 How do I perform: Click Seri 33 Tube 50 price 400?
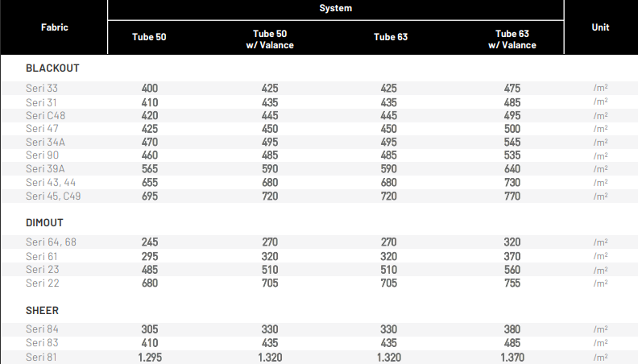pyautogui.click(x=150, y=89)
